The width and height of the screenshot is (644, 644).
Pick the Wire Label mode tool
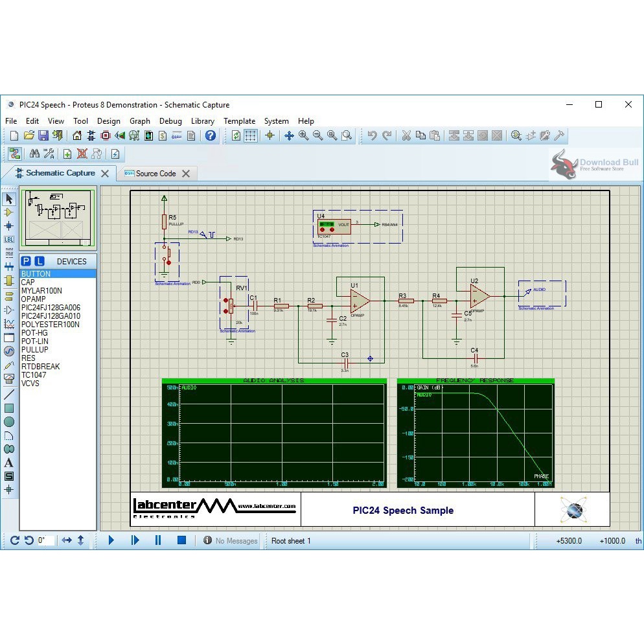coord(9,239)
